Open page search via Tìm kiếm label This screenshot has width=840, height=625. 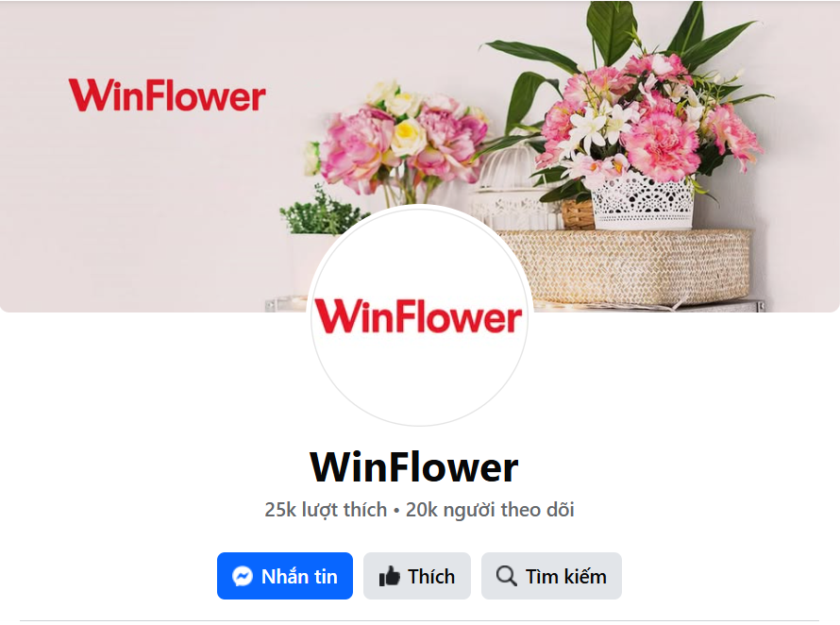(566, 577)
